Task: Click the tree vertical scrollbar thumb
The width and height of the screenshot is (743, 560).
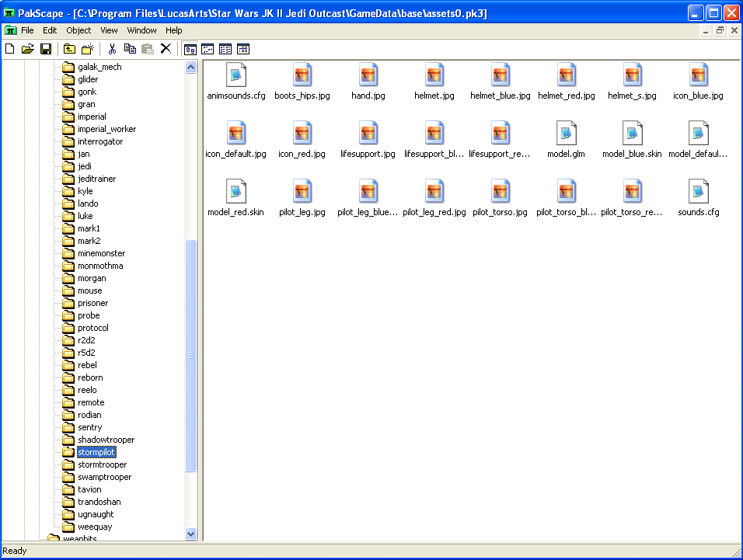Action: (191, 356)
